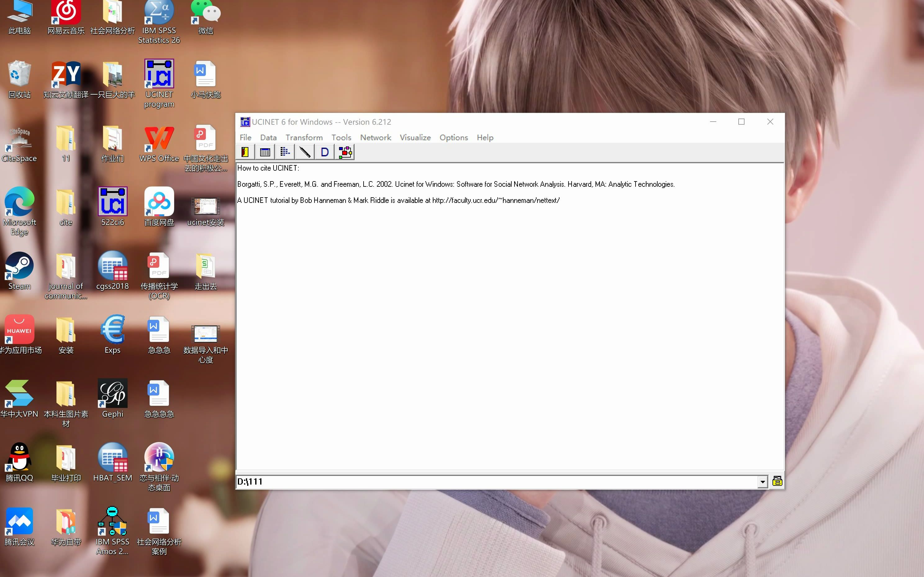Click the Tools menu in UCINET toolbar
This screenshot has width=924, height=577.
341,137
